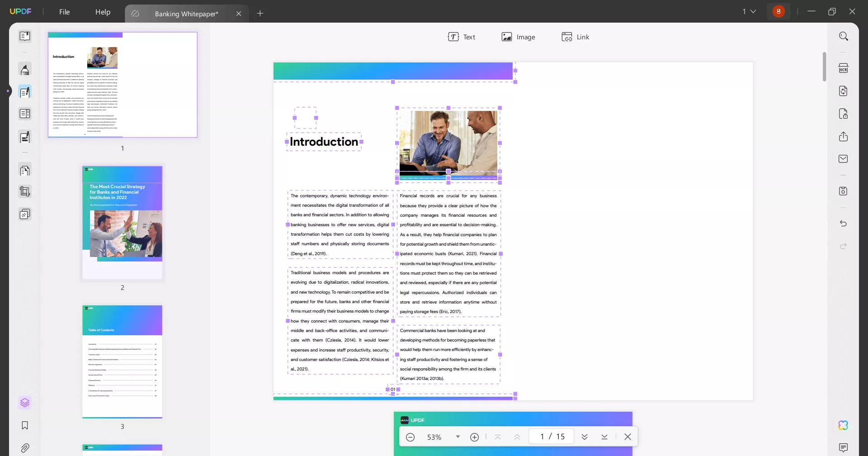Image resolution: width=868 pixels, height=456 pixels.
Task: Open the Reader mode icon
Action: coord(25,36)
